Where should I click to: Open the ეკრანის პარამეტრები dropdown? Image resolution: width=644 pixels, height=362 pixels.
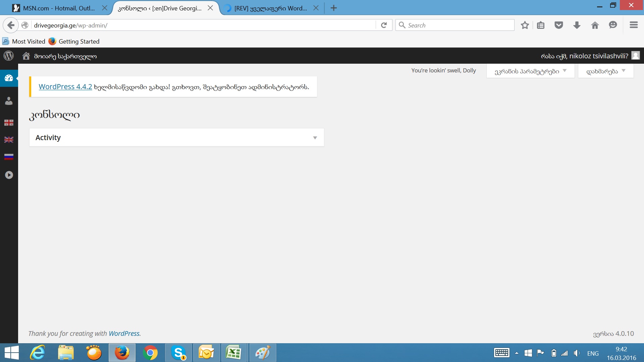click(x=530, y=71)
